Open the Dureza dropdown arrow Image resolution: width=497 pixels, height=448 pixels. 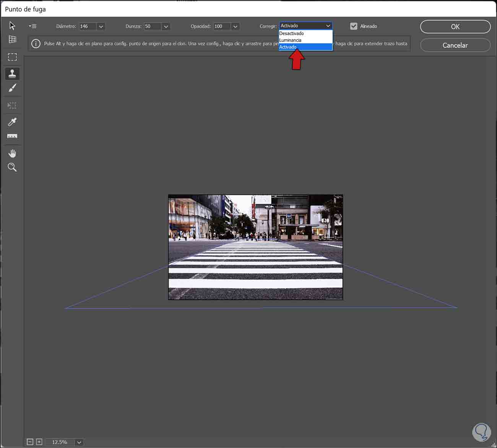(x=166, y=26)
